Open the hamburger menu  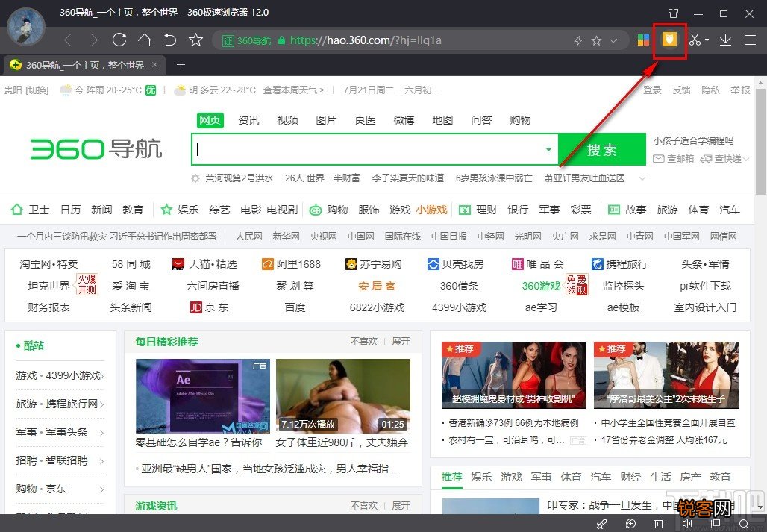(749, 40)
